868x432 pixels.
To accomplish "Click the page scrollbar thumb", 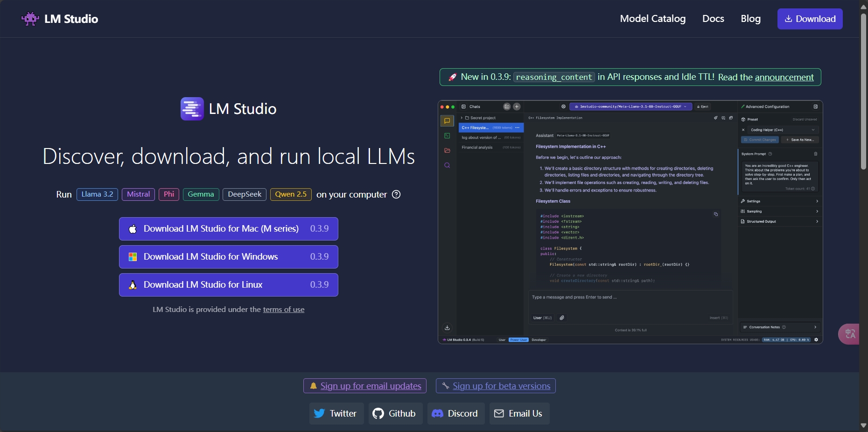I will [x=863, y=91].
